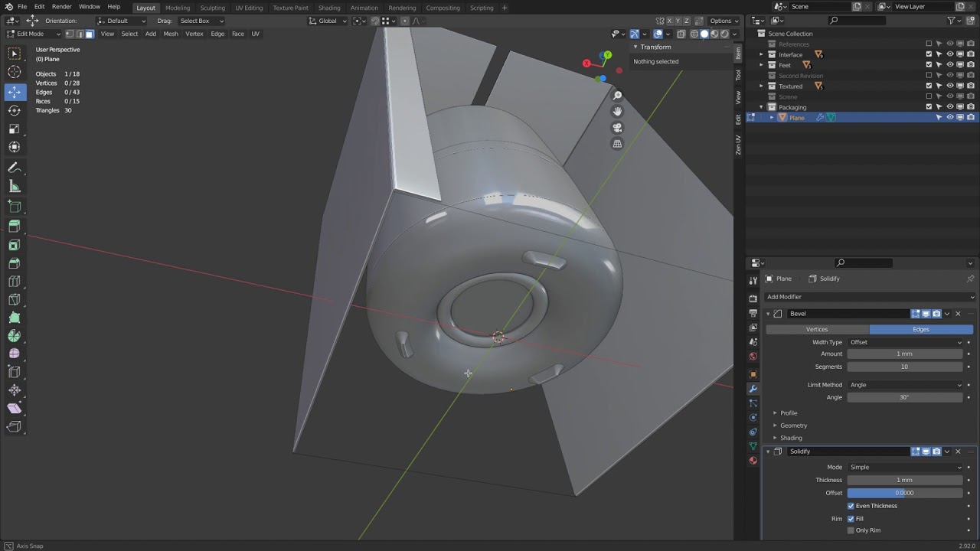Activate the 3D Cursor tool
This screenshot has width=980, height=551.
[14, 72]
